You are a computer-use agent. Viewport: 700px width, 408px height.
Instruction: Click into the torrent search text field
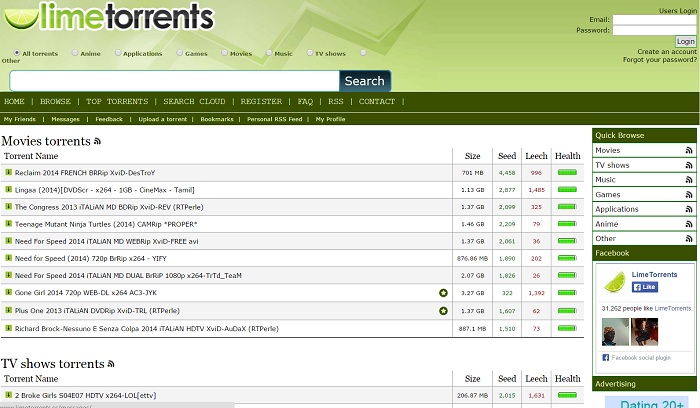[x=175, y=81]
